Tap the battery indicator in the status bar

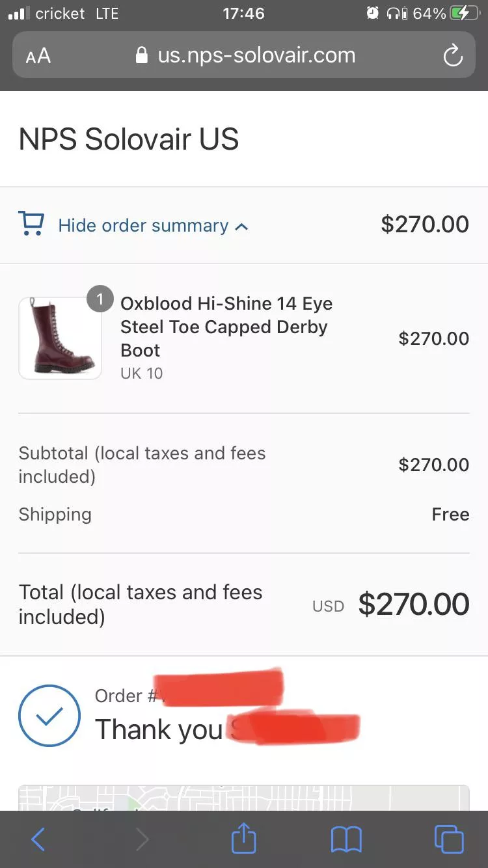468,13
